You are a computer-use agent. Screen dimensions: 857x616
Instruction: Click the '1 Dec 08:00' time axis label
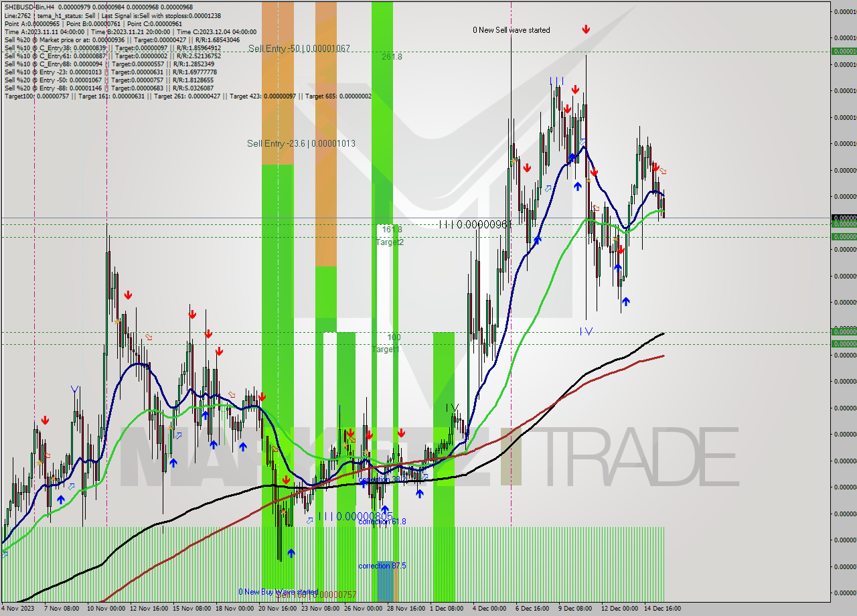pos(447,609)
